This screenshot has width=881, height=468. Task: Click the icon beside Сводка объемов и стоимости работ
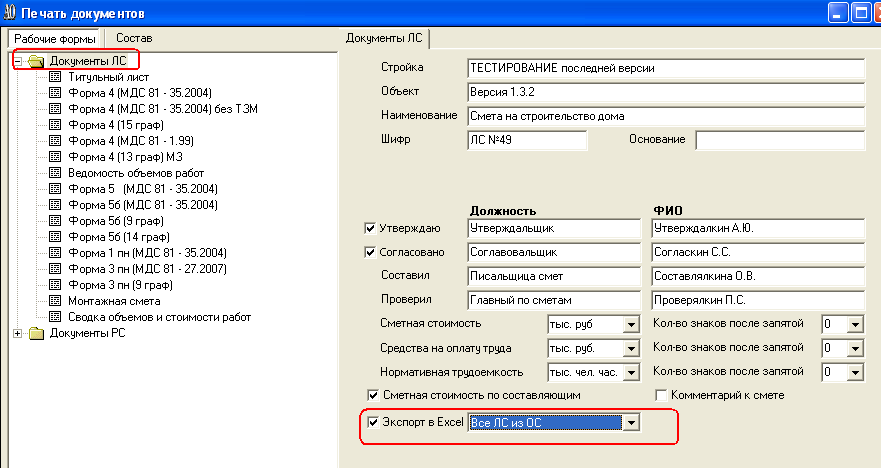click(55, 317)
